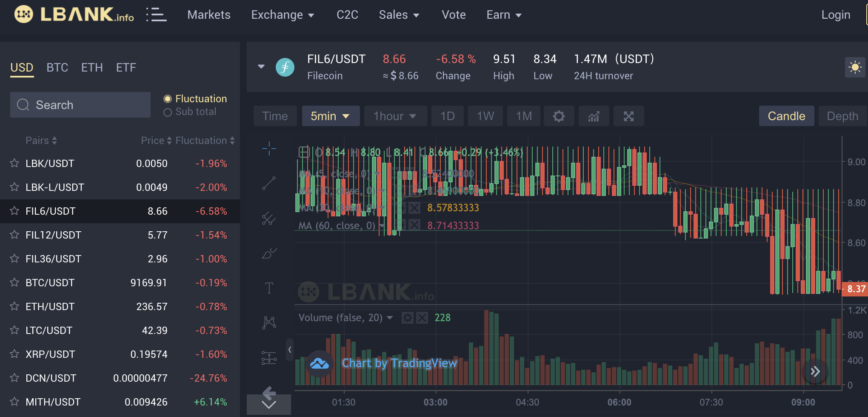
Task: Select the USD market tab
Action: [x=22, y=67]
